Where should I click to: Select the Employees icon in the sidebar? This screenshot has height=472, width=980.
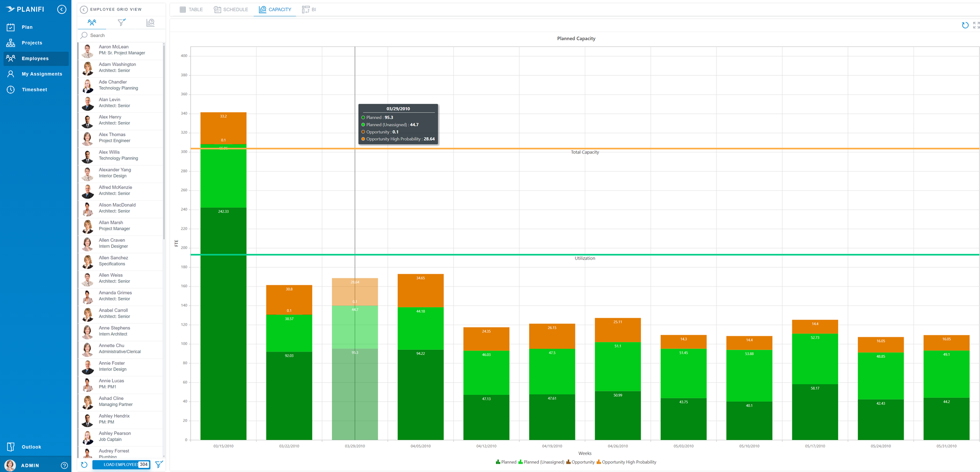(10, 58)
